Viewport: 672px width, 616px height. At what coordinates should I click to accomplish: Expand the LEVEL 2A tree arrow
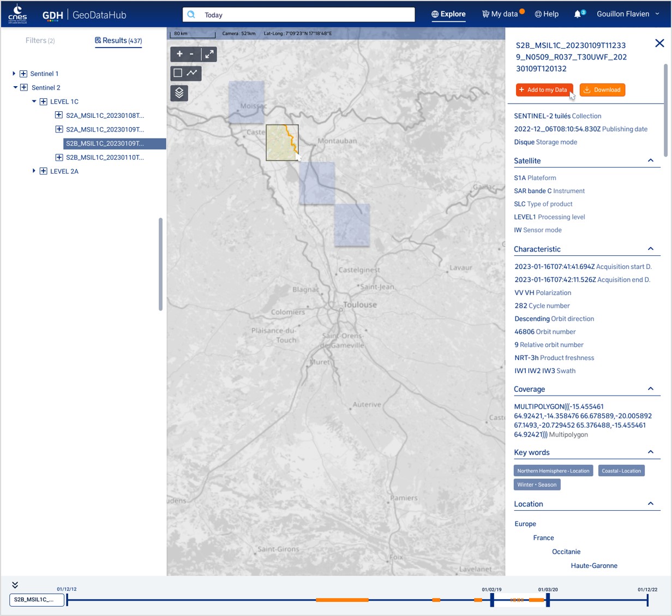click(33, 171)
